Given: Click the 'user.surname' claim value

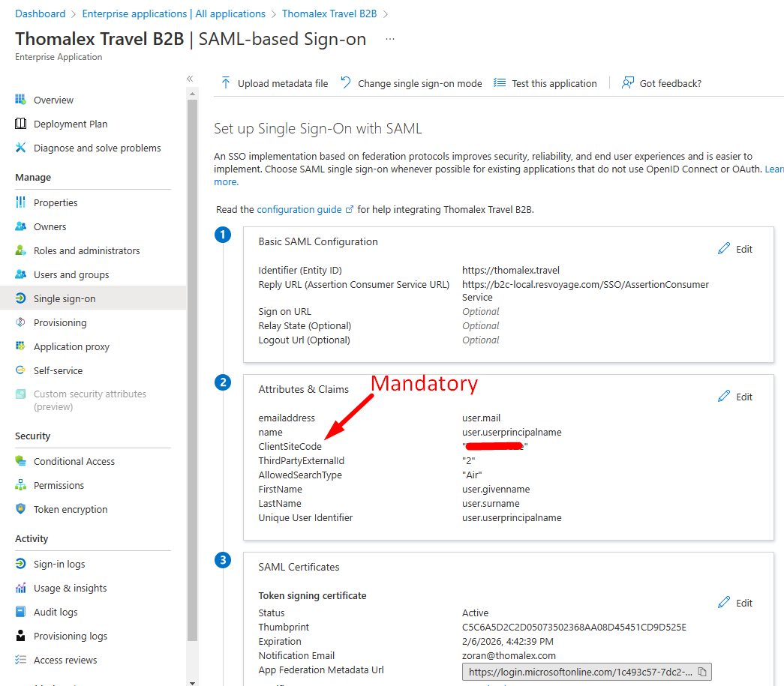Looking at the screenshot, I should click(x=491, y=504).
